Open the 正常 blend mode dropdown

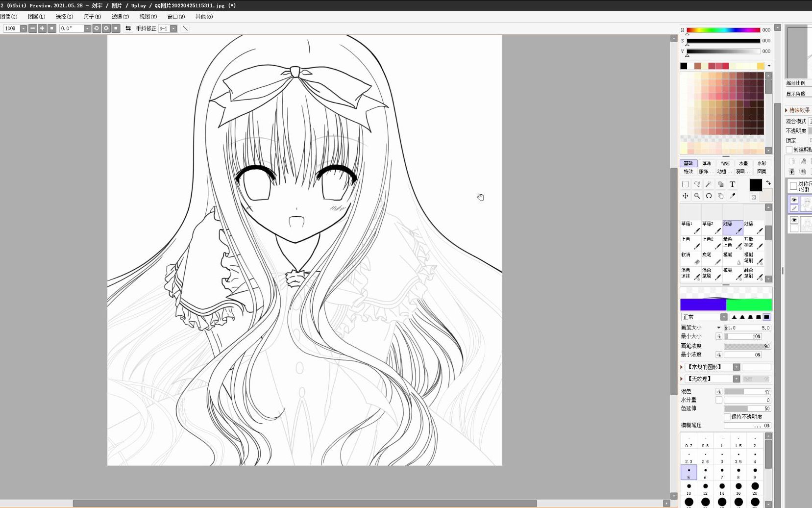724,317
